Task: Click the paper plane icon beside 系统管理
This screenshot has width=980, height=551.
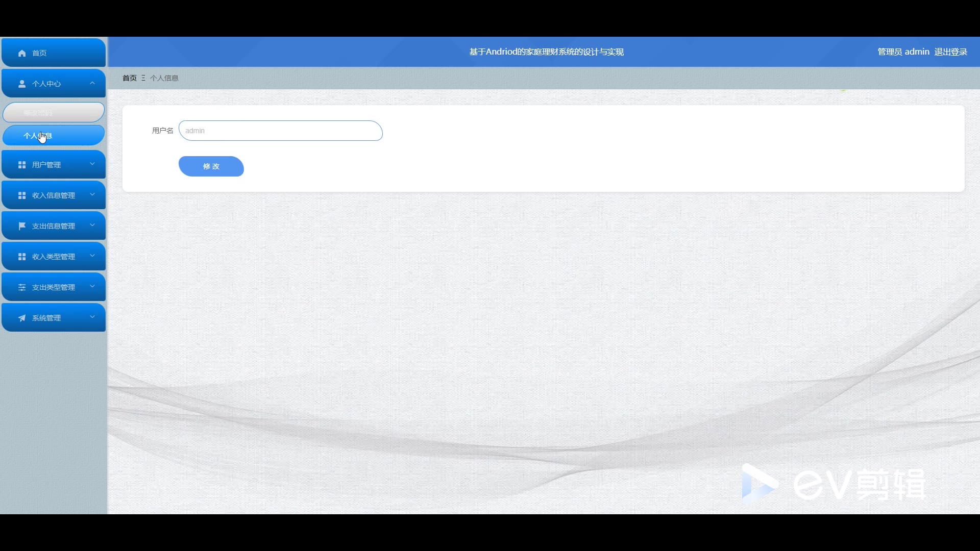Action: (22, 318)
